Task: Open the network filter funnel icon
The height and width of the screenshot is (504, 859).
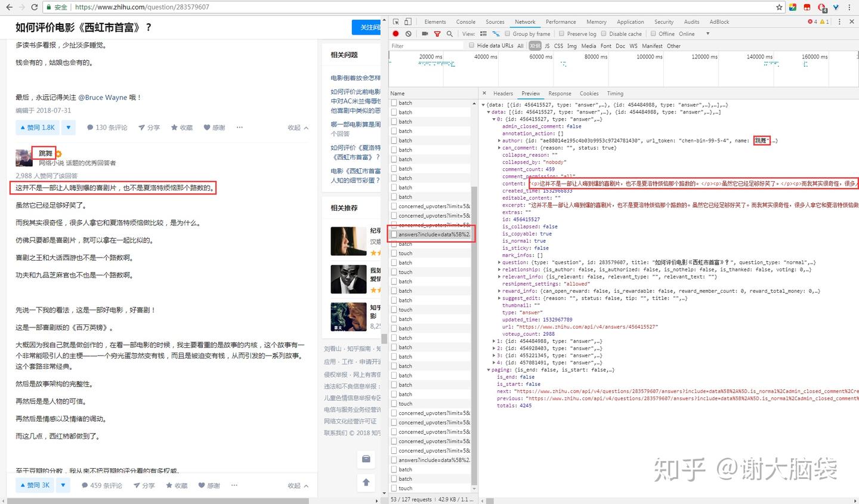Action: 438,33
